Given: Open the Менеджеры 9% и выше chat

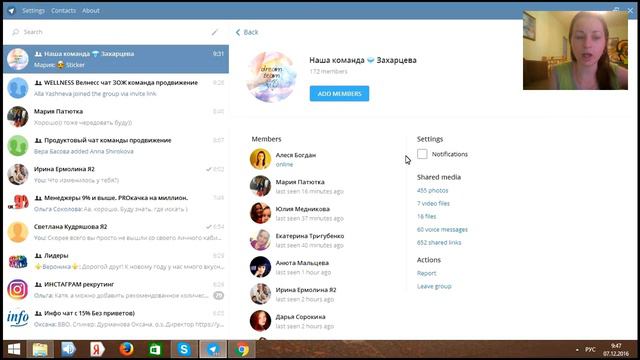Looking at the screenshot, I should coord(116,203).
